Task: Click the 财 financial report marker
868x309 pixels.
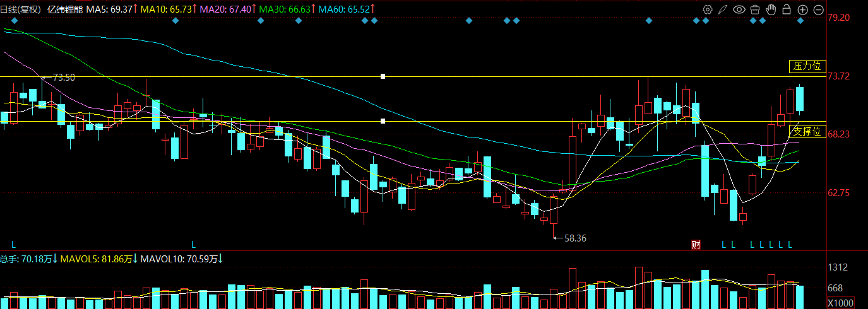Action: pos(696,244)
